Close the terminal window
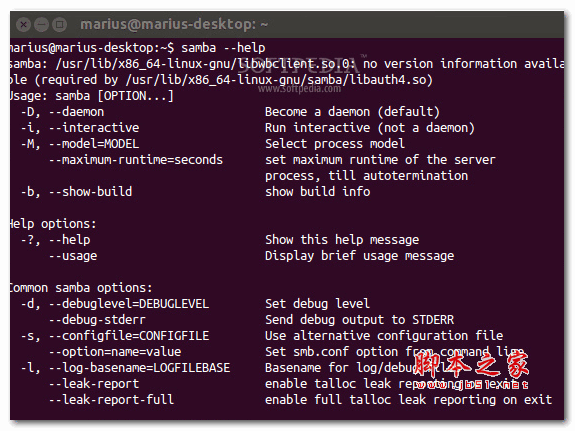Image resolution: width=575 pixels, height=431 pixels. (x=23, y=25)
